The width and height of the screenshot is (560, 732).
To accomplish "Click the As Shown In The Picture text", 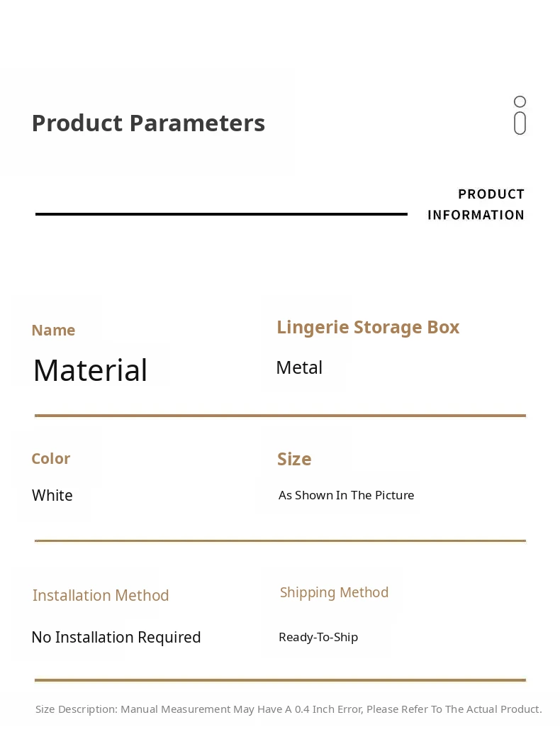I will tap(346, 495).
